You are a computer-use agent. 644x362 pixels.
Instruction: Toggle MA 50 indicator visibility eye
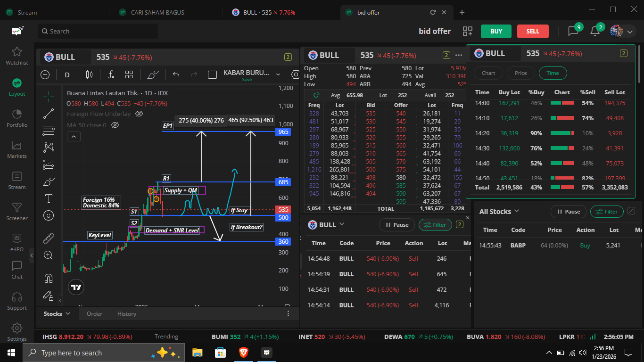coord(115,125)
